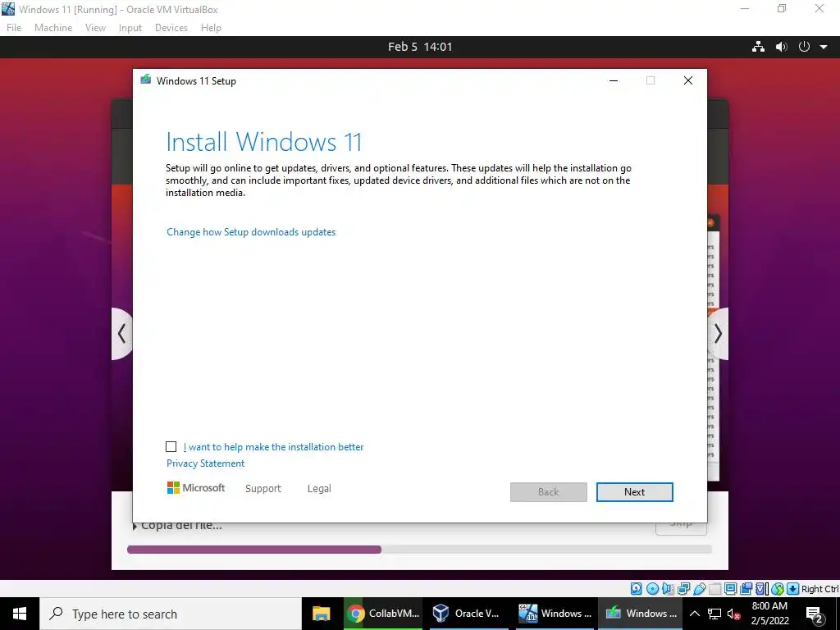
Task: Click the taskbar clock showing 8:00 AM
Action: [769, 614]
